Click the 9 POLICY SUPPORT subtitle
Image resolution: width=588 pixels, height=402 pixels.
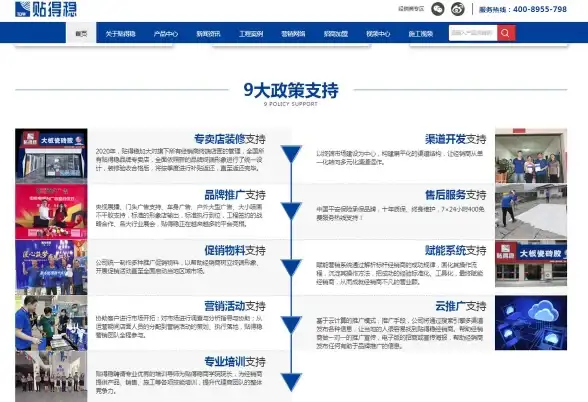(291, 104)
